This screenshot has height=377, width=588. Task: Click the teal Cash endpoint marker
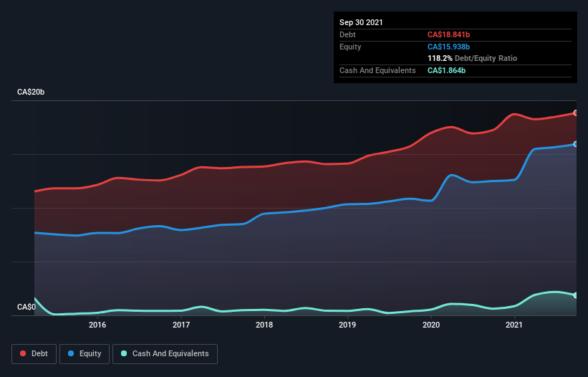(576, 295)
